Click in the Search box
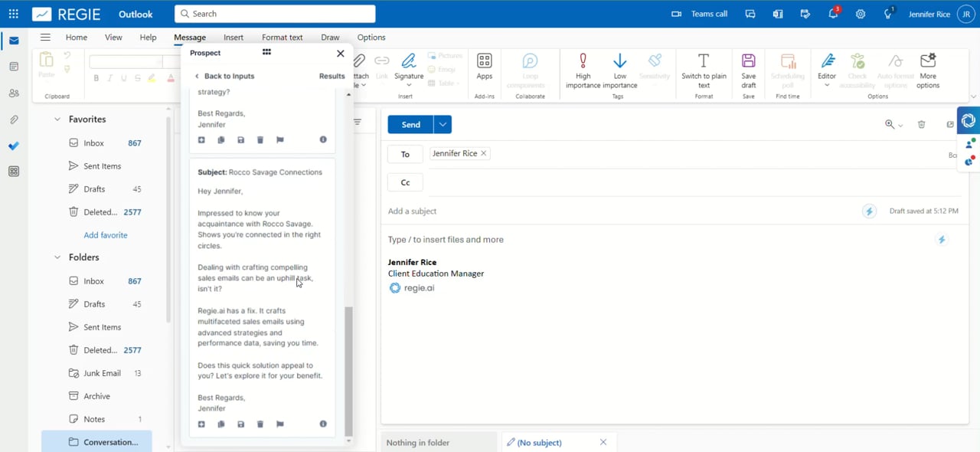980x452 pixels. click(275, 14)
